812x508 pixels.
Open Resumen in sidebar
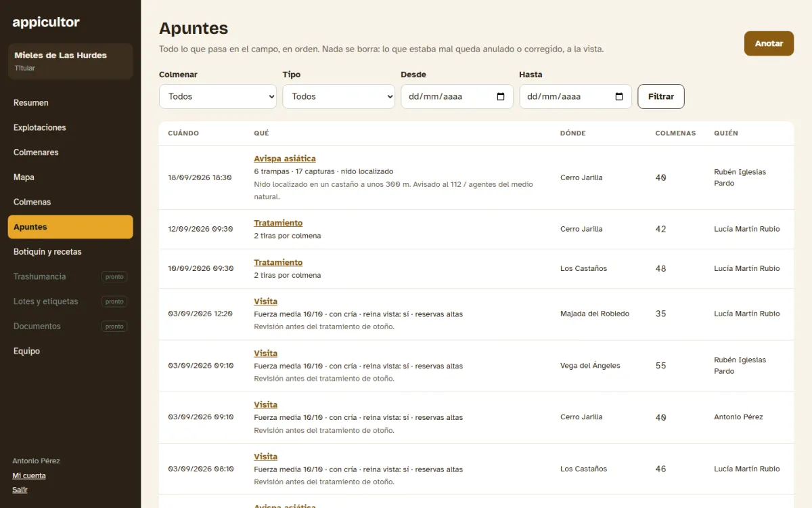point(70,103)
